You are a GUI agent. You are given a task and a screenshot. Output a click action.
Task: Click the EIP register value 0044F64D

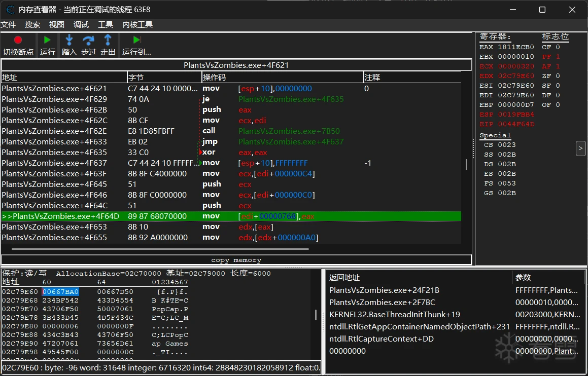516,124
